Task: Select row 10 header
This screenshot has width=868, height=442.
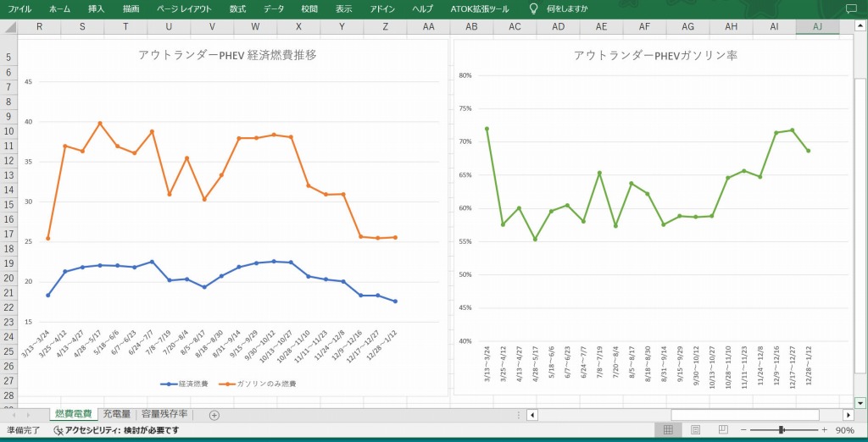Action: point(8,131)
